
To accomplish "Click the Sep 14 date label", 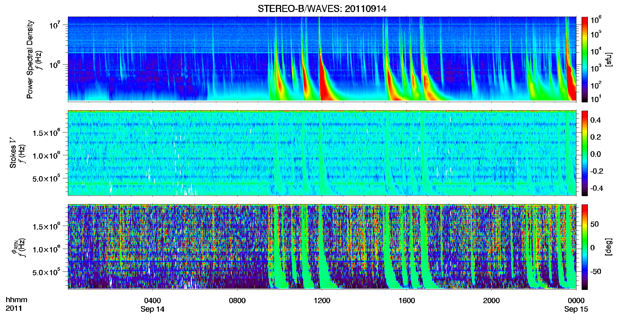I will [x=152, y=309].
